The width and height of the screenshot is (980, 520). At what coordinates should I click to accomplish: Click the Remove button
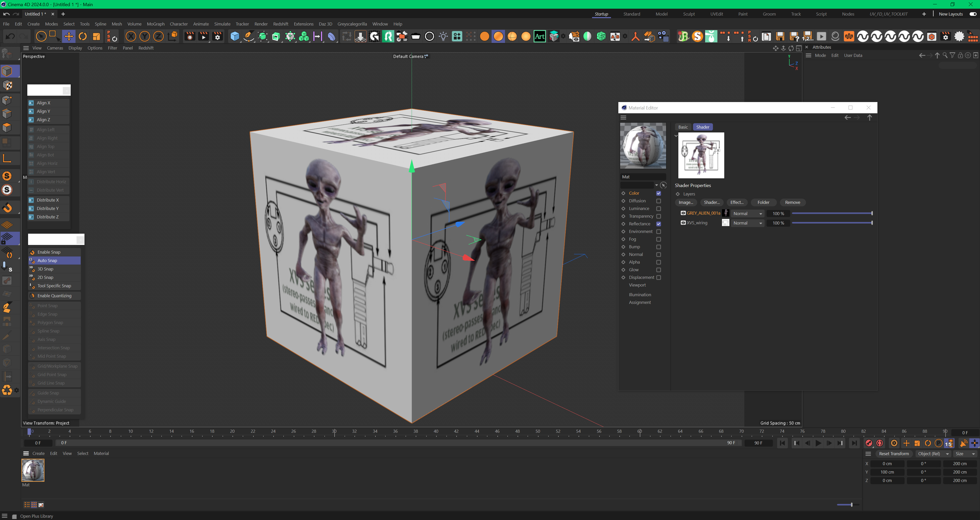[x=792, y=202]
